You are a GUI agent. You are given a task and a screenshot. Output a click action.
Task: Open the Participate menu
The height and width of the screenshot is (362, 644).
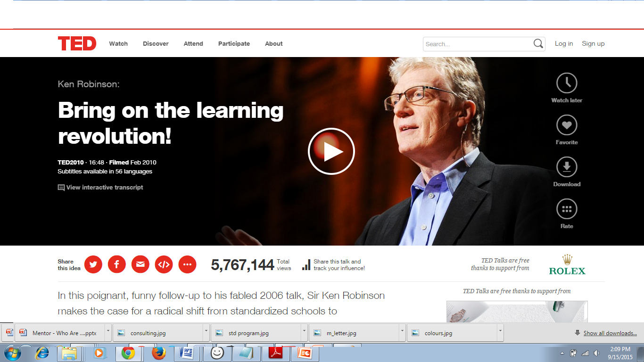pyautogui.click(x=234, y=44)
